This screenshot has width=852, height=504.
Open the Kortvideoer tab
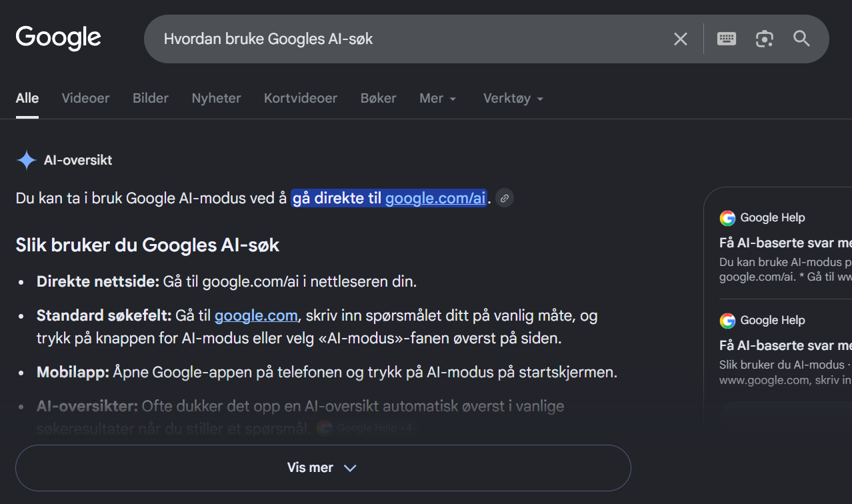[301, 98]
